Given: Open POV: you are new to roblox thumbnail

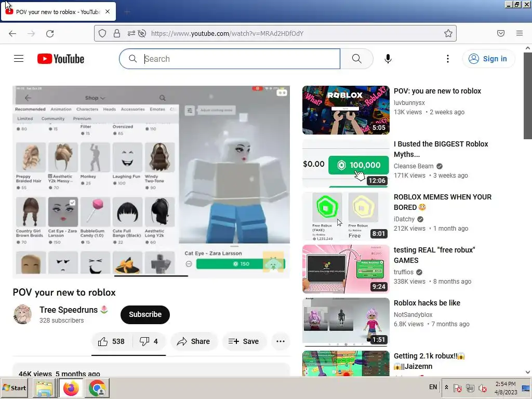Looking at the screenshot, I should click(345, 110).
